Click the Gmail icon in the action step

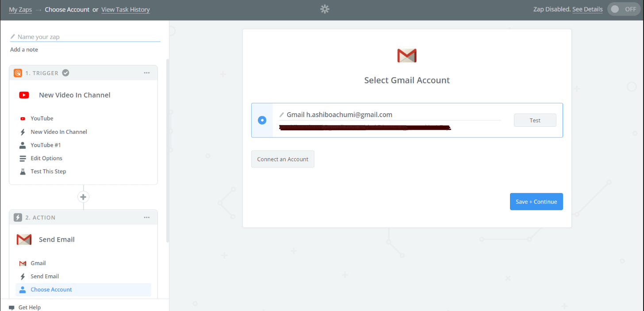[23, 263]
